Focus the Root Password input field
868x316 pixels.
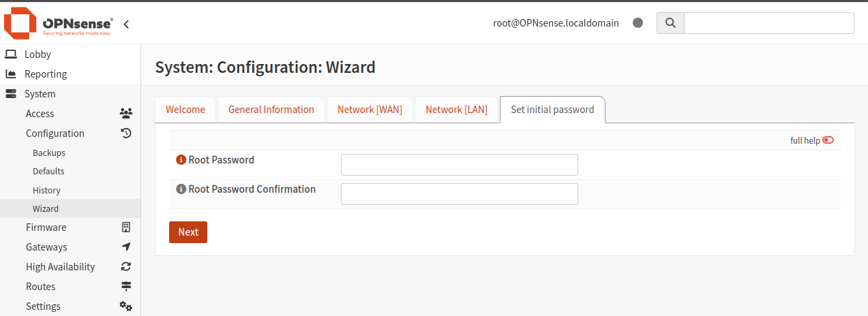[x=459, y=165]
